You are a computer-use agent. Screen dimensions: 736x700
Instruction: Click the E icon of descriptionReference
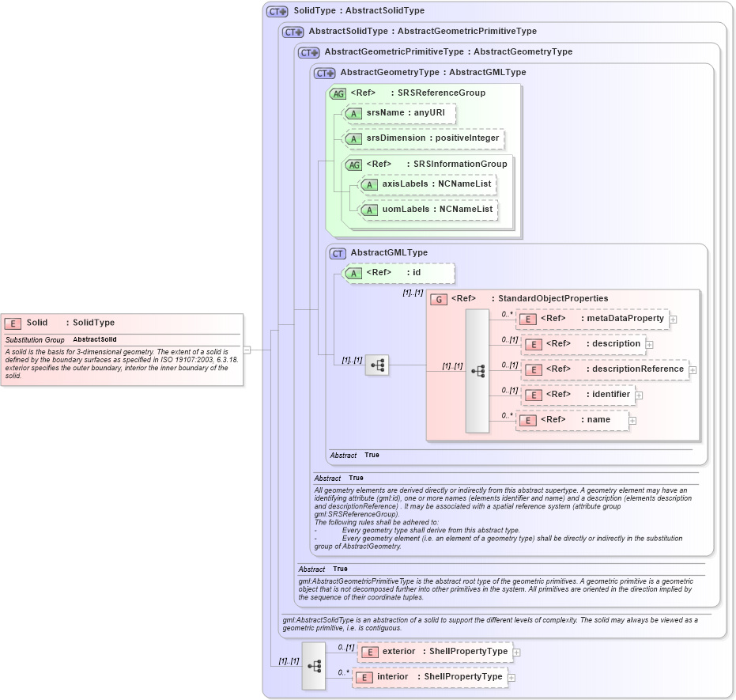click(x=533, y=370)
